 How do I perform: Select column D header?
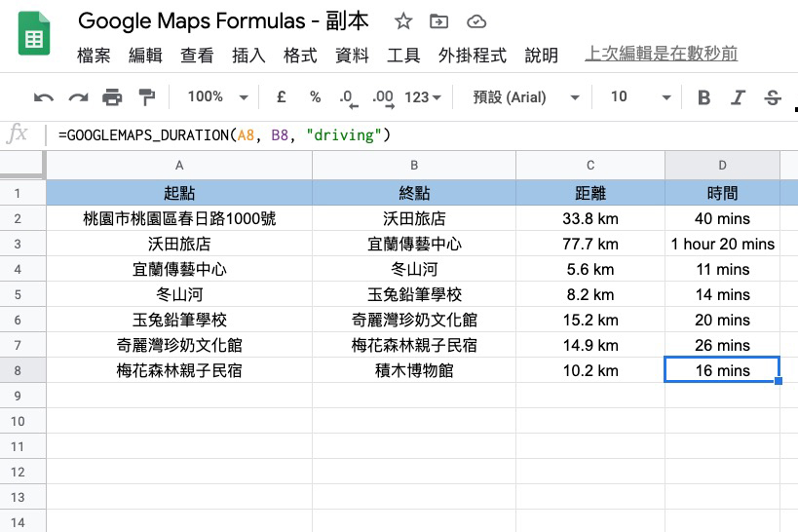point(722,166)
